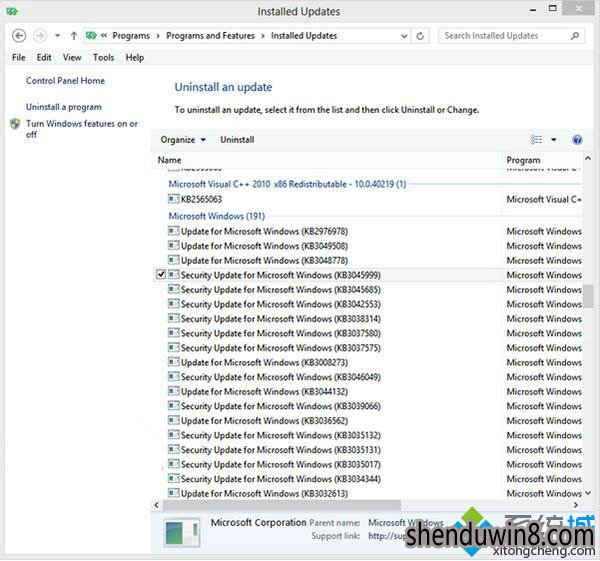The width and height of the screenshot is (600, 561).
Task: Click the icon of security update KB3046049
Action: coord(174,377)
